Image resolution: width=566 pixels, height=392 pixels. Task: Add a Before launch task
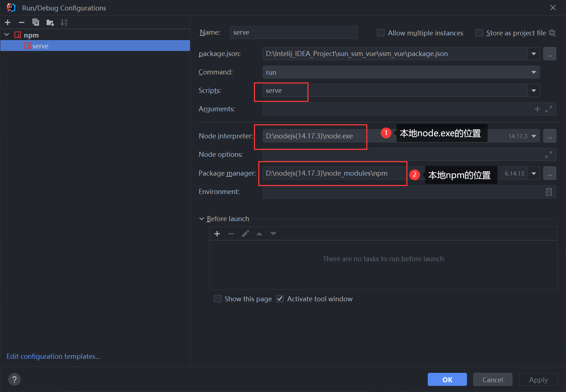pyautogui.click(x=217, y=234)
